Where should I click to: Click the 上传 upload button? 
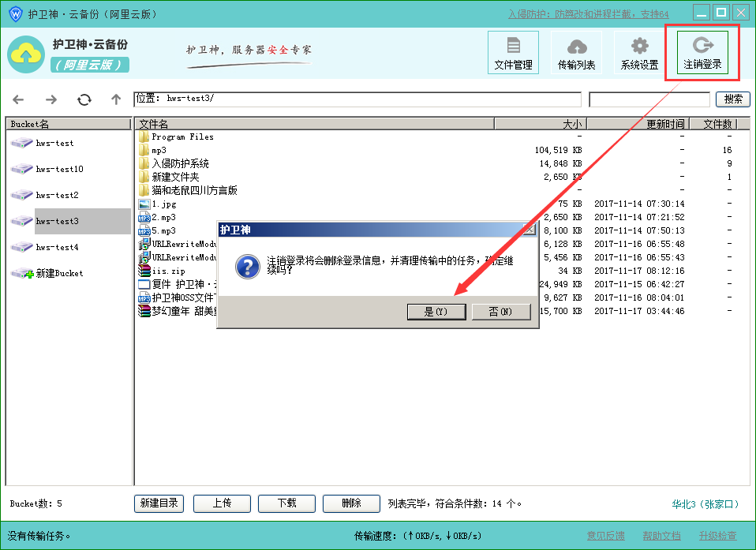[222, 503]
